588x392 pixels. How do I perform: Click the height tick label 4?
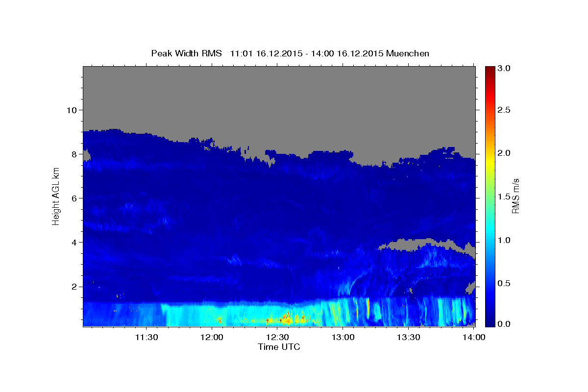[75, 242]
